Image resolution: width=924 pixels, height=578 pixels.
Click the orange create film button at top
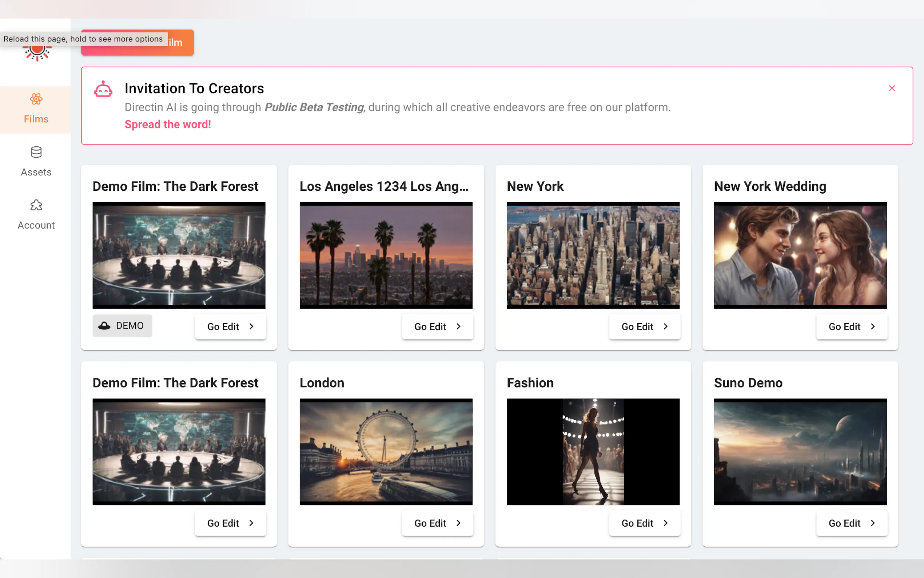(180, 43)
